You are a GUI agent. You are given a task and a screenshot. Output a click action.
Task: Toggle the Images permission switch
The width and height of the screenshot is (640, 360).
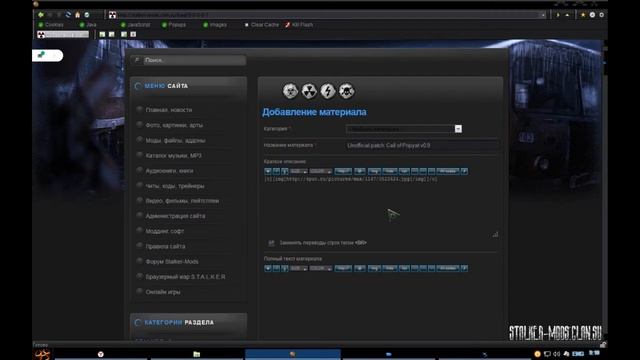(215, 25)
